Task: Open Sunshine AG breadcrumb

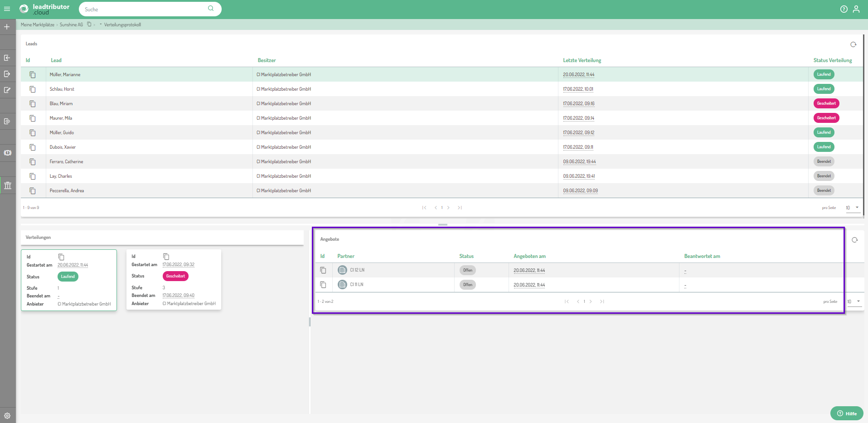Action: coord(71,25)
